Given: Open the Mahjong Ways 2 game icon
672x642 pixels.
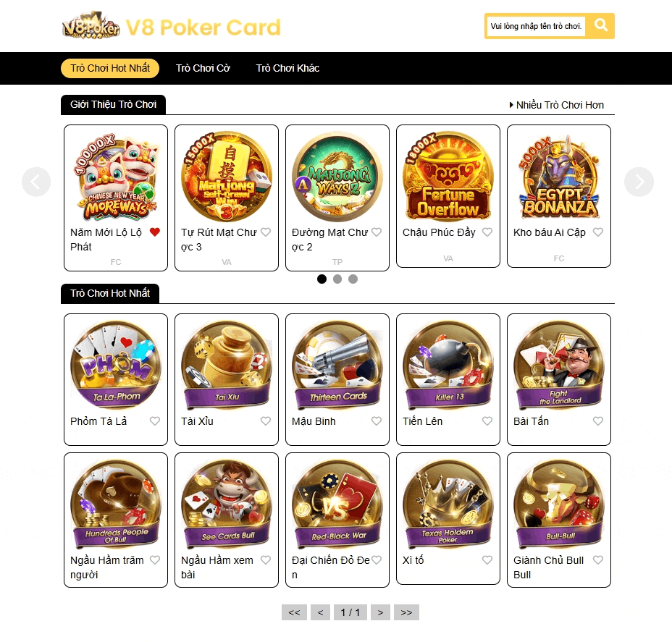Looking at the screenshot, I should 337,176.
